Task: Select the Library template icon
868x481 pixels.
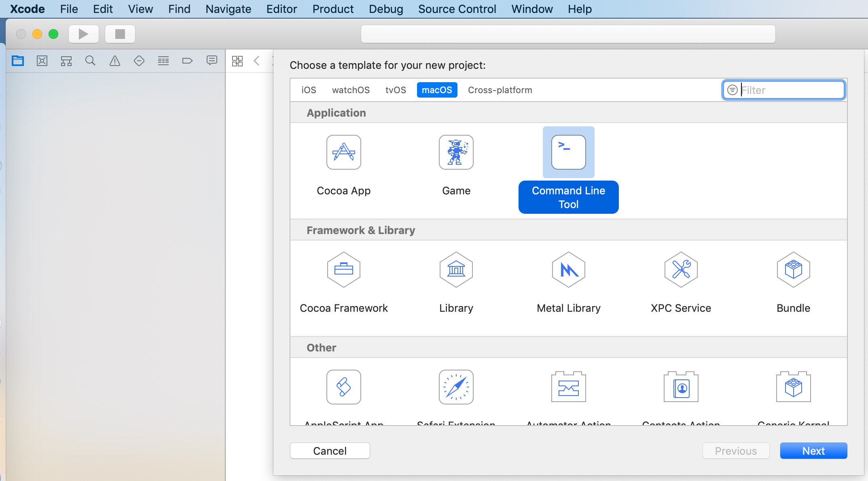Action: pos(456,270)
